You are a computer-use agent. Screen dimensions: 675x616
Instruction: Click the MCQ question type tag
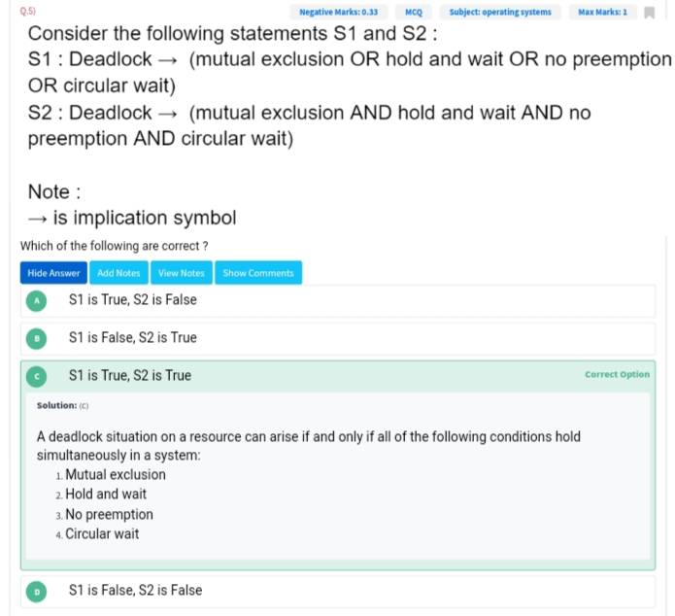[x=414, y=13]
